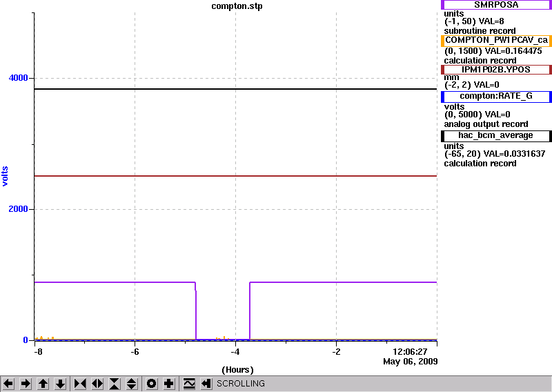Click the arrow-to-bar auto-scroll toolbar button

pyautogui.click(x=206, y=384)
